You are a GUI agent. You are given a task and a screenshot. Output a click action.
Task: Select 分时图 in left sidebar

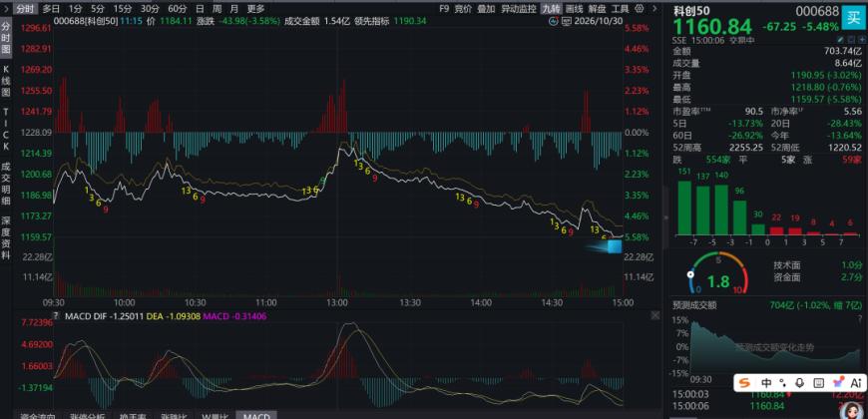6,38
